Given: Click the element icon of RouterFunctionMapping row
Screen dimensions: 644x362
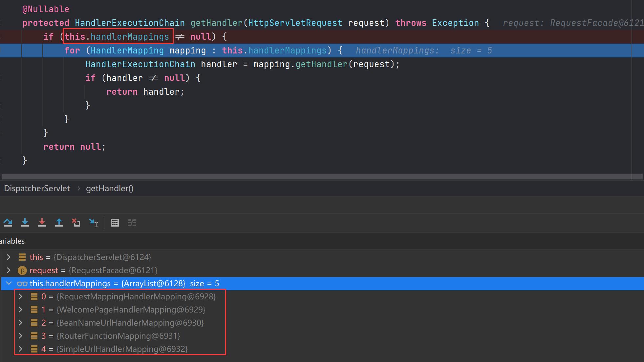Looking at the screenshot, I should [x=34, y=336].
